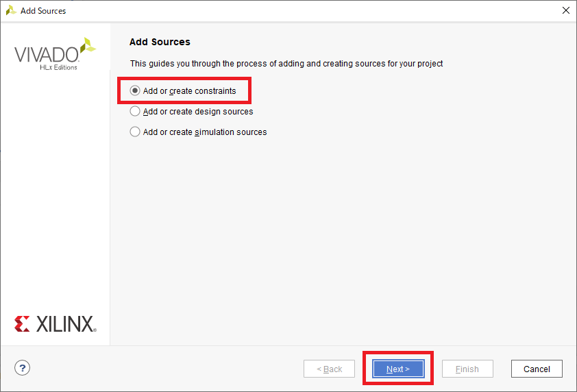Choose the Add or create design sources radio button
The image size is (577, 392).
point(135,111)
